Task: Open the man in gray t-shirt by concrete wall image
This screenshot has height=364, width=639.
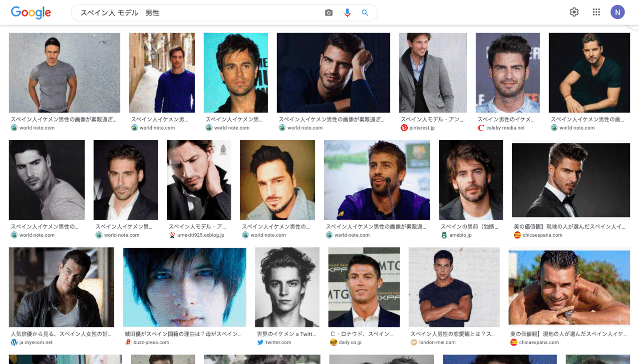Action: point(64,73)
